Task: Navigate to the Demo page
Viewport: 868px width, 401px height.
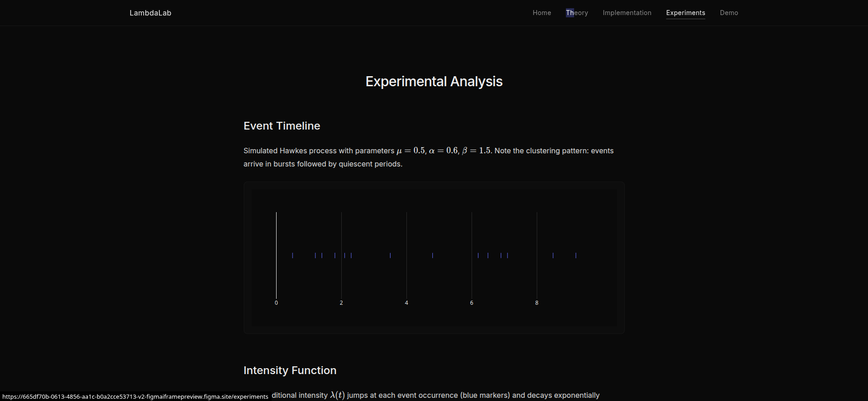Action: (x=729, y=13)
